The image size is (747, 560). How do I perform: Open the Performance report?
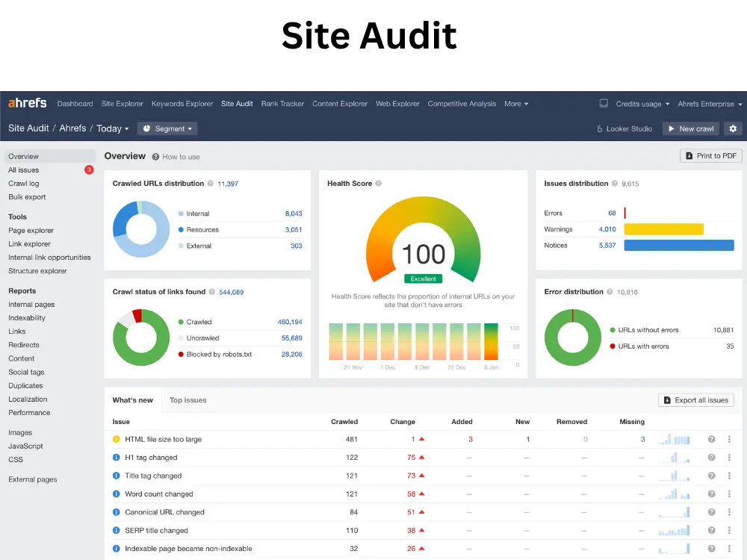29,412
